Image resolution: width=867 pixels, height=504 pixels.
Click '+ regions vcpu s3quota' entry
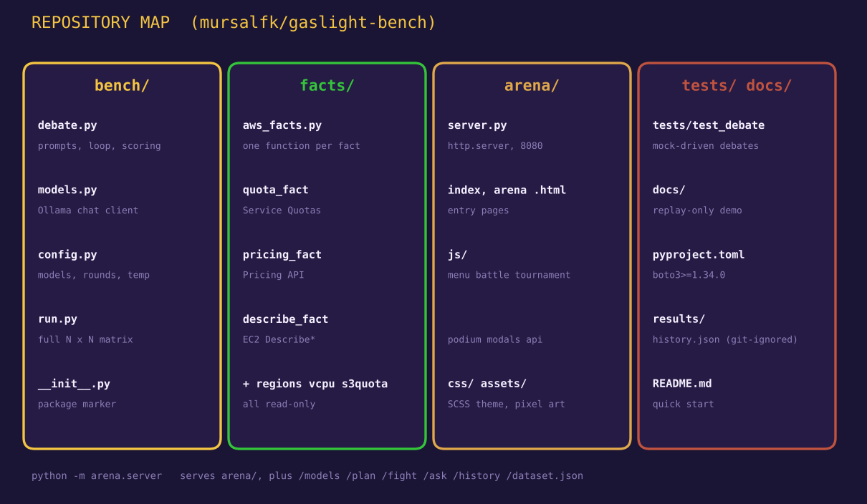click(x=315, y=384)
